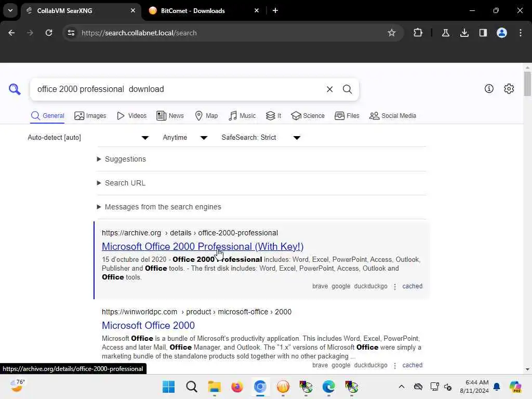Select the General search category

click(47, 116)
